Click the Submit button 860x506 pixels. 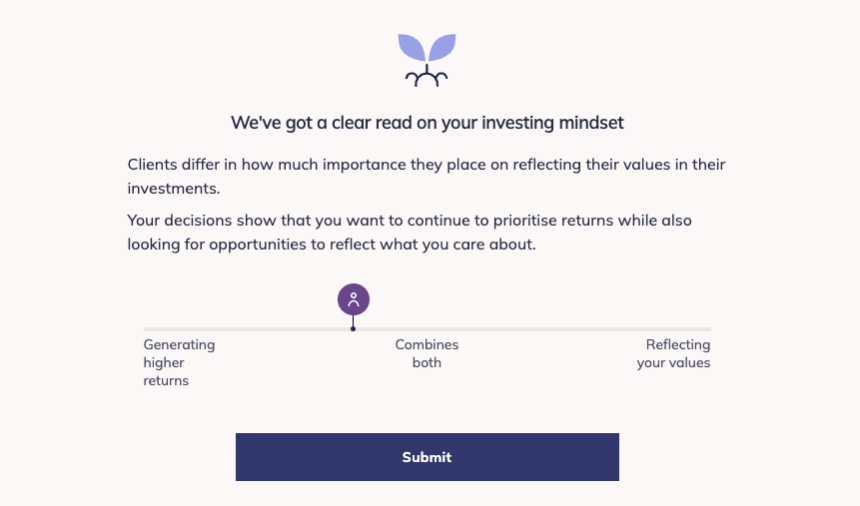[427, 457]
